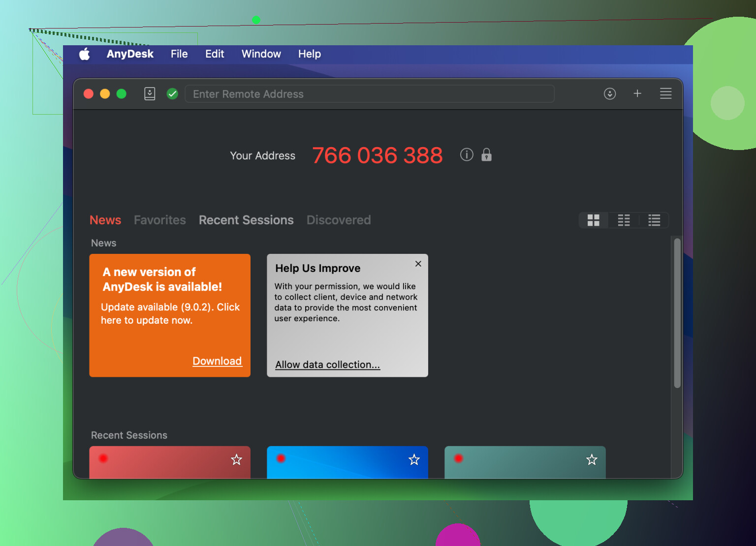Click Download link in update card
756x546 pixels.
[217, 361]
